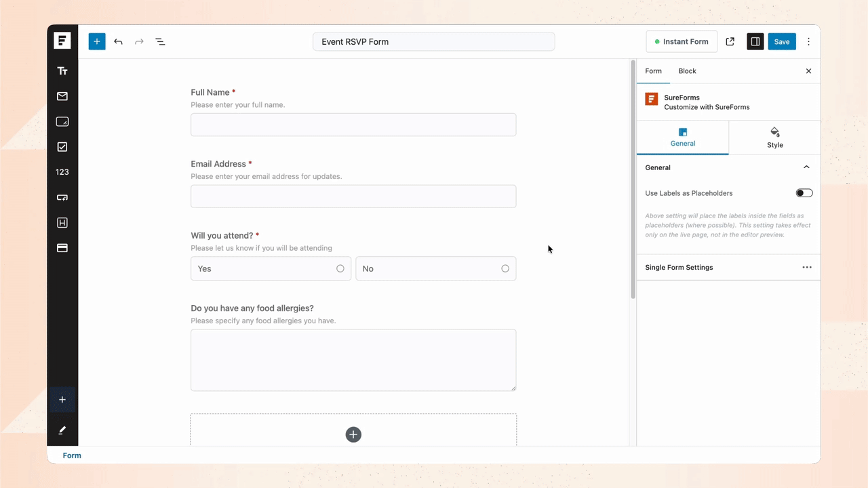Click the SureForms icon in settings panel
Viewport: 868px width, 488px height.
pyautogui.click(x=652, y=99)
